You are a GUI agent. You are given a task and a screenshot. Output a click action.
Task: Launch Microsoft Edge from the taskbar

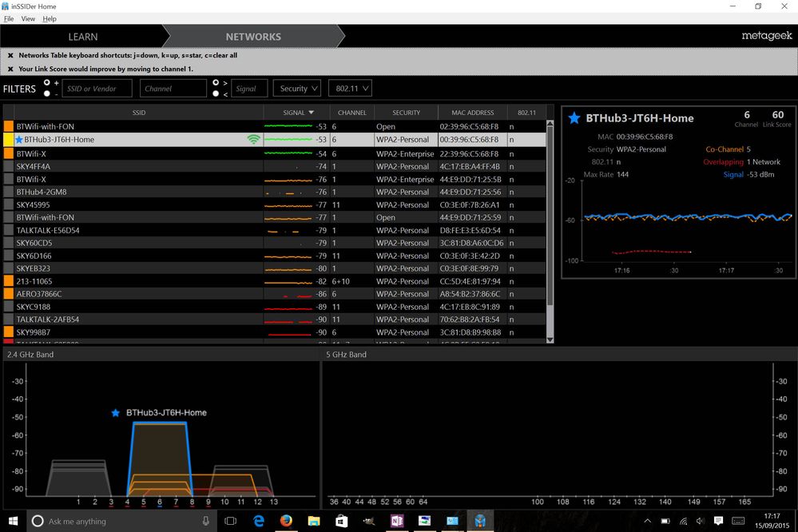coord(259,521)
